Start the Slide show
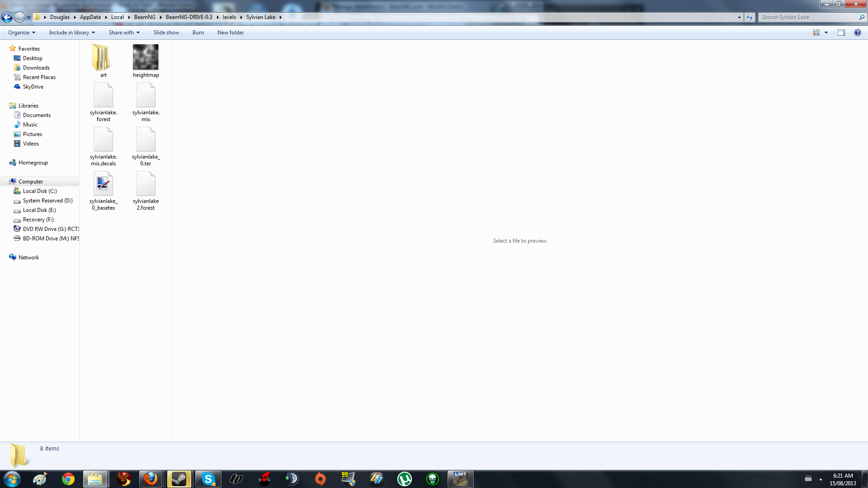This screenshot has width=868, height=488. [x=166, y=33]
